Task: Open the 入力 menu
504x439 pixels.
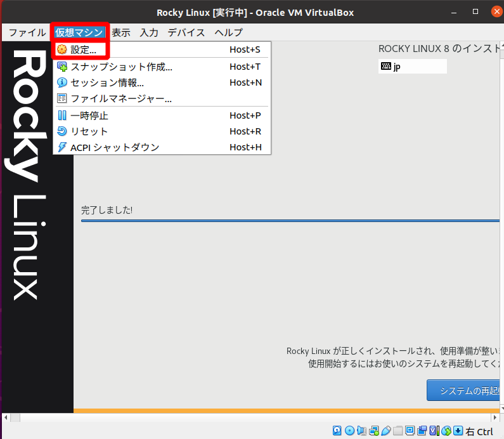Action: point(149,32)
